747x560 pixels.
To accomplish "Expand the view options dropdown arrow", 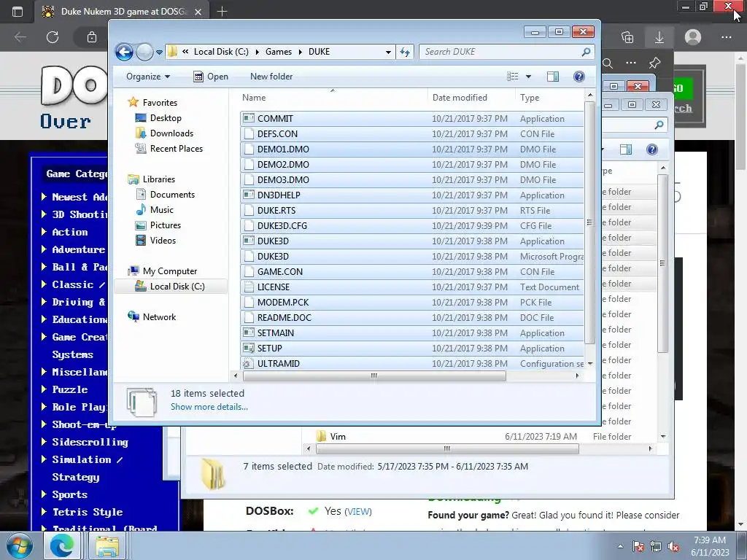I will pos(528,77).
